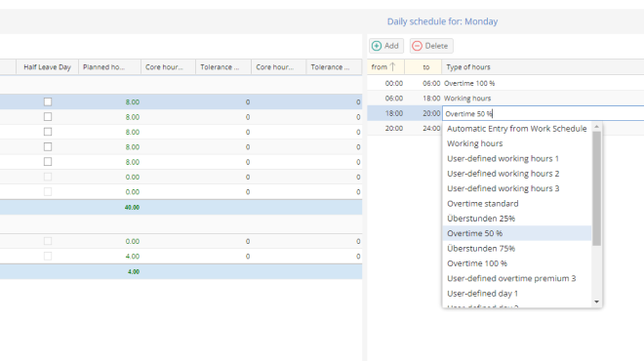
Task: Click the first 'Core hour...' column header
Action: click(168, 67)
